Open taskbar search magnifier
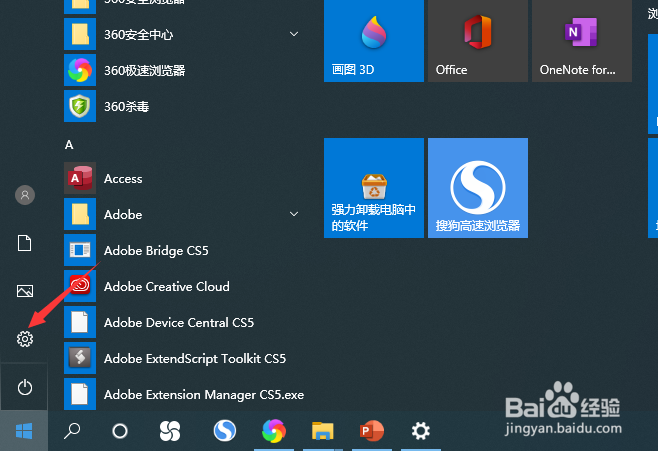658x451 pixels. click(x=72, y=431)
